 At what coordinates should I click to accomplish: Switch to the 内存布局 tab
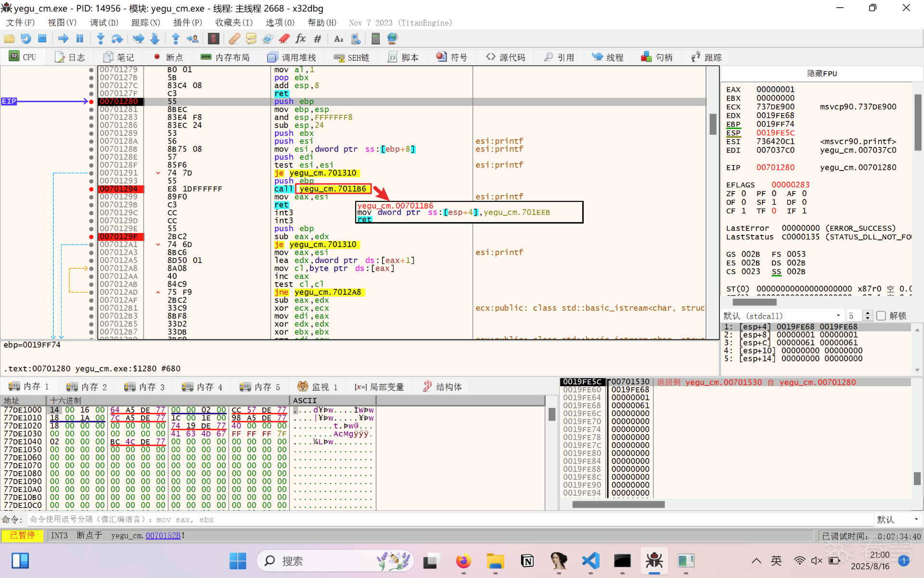(x=225, y=57)
